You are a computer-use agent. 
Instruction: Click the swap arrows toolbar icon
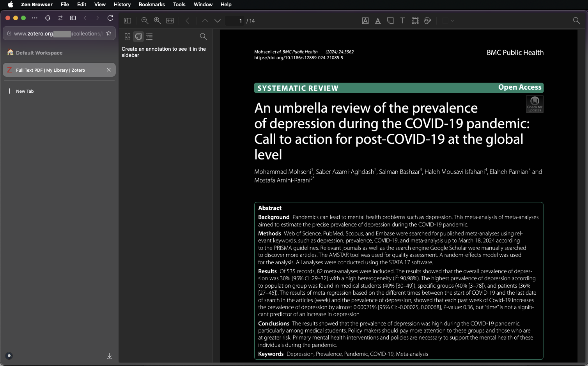point(60,18)
